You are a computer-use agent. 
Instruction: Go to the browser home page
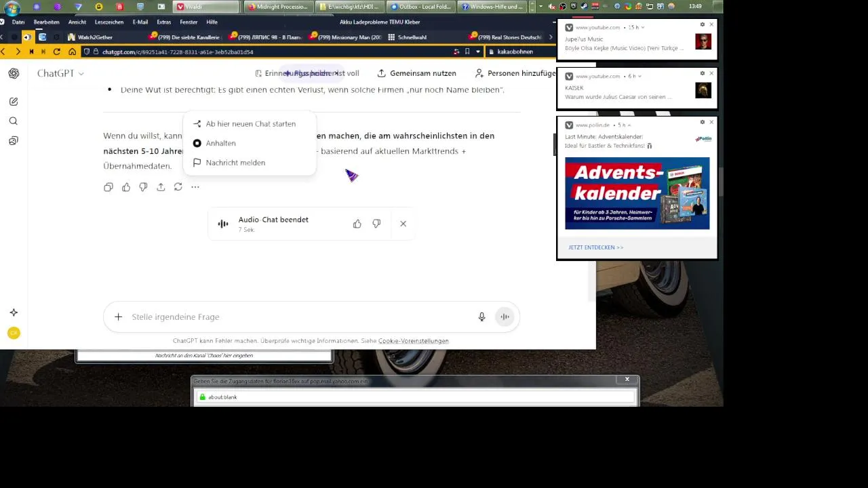(73, 52)
